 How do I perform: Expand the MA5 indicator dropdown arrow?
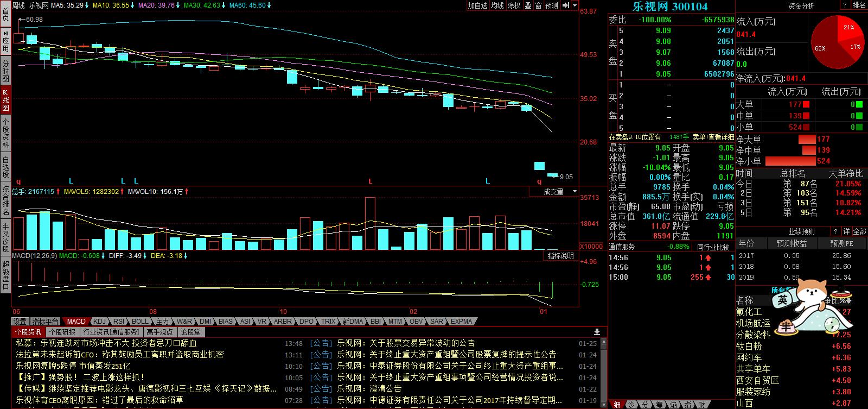tap(87, 5)
